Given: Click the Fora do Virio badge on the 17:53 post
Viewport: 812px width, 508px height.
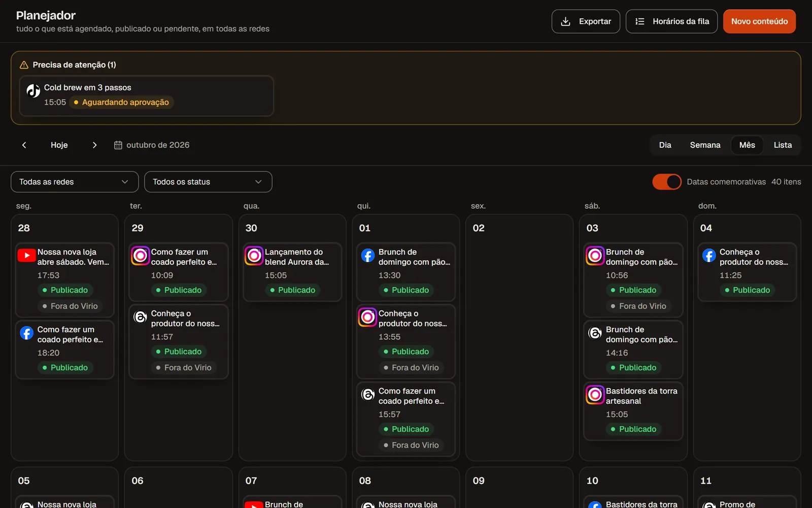Looking at the screenshot, I should (x=70, y=306).
